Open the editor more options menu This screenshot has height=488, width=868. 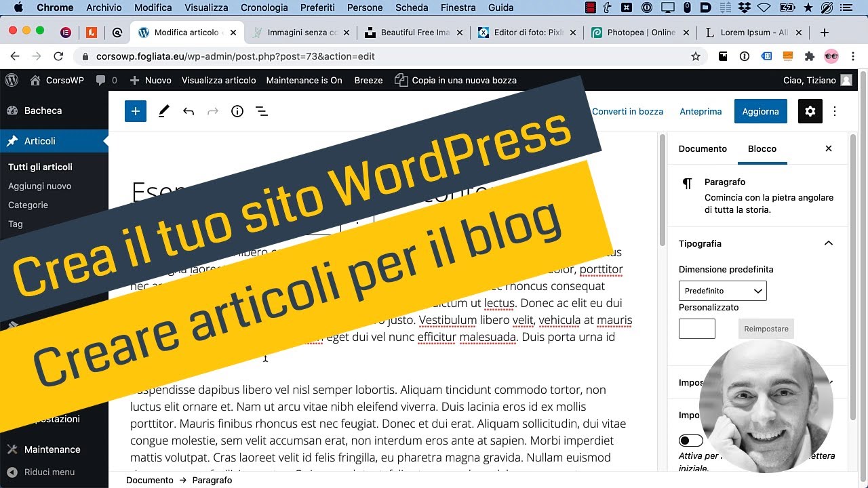[x=835, y=111]
